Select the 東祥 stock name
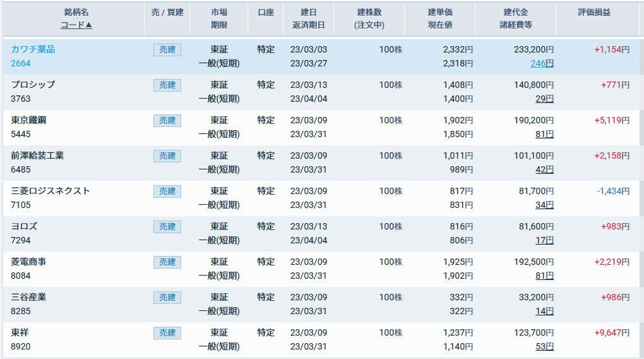644x359 pixels. (x=20, y=332)
